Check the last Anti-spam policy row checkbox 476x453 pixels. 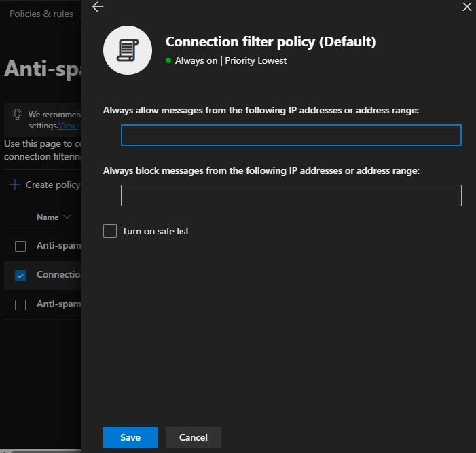20,304
